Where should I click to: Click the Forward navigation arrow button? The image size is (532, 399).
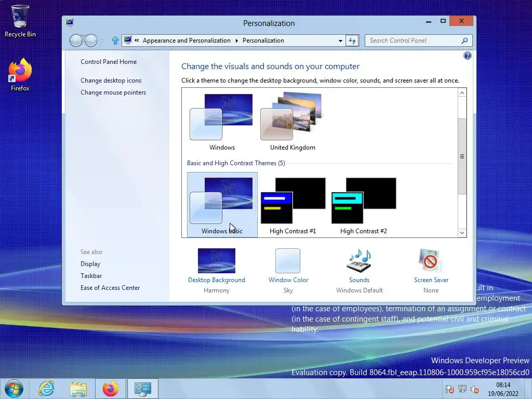pos(91,41)
